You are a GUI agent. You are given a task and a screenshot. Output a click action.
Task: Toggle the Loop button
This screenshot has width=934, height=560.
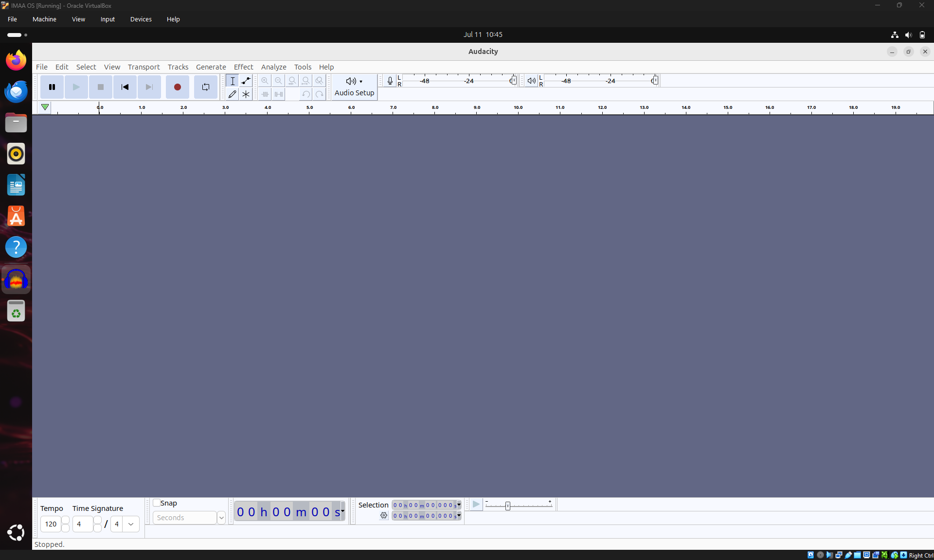click(x=206, y=87)
